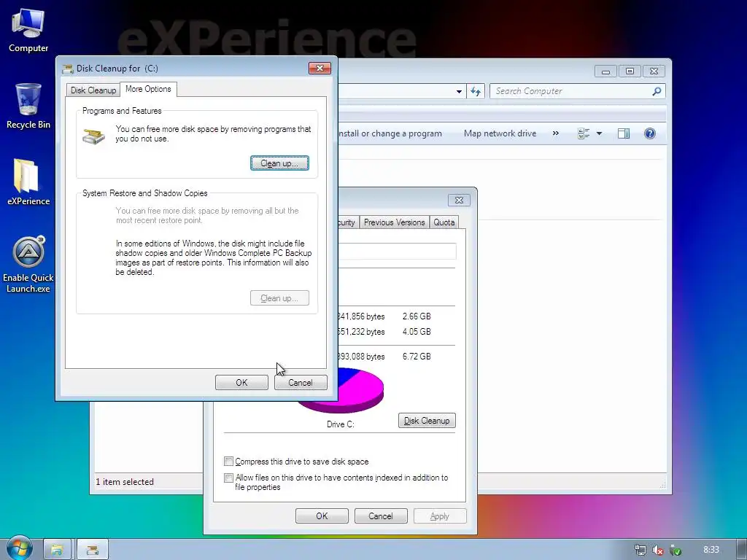Maximize the Explorer Computer window
The image size is (747, 560).
pyautogui.click(x=630, y=71)
